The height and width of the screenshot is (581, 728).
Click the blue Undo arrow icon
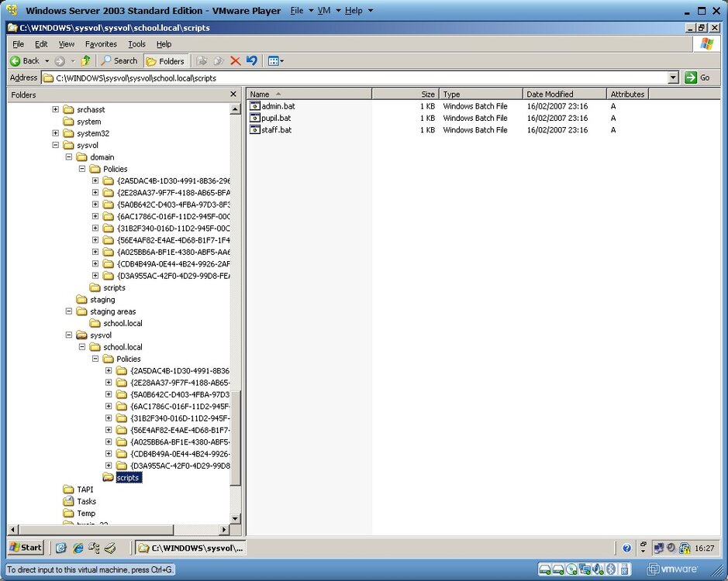pyautogui.click(x=252, y=60)
